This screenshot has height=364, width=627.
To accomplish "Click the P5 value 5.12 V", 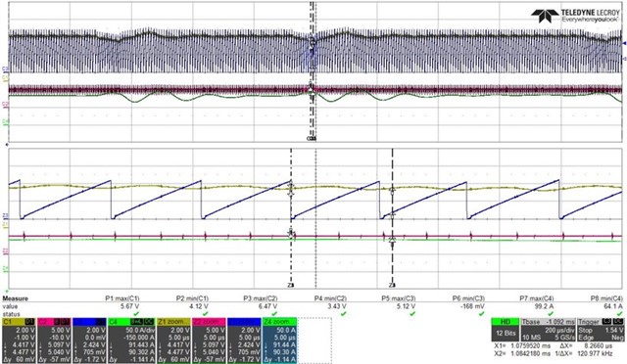I will (406, 306).
